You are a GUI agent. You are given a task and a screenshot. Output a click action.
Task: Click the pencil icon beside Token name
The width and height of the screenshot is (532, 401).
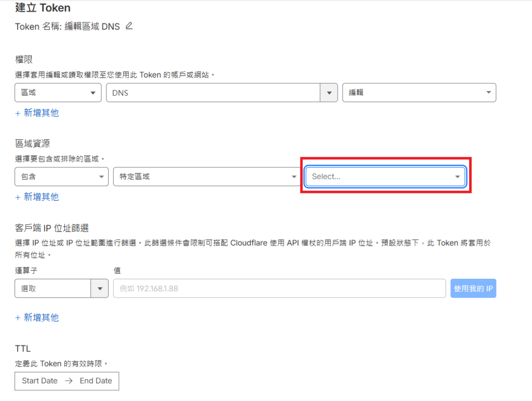(x=129, y=25)
